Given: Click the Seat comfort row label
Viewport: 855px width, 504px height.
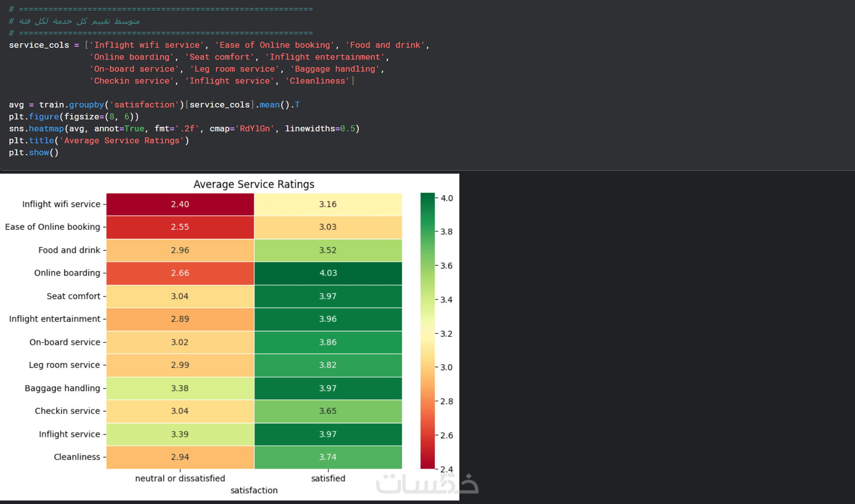Looking at the screenshot, I should [x=74, y=296].
